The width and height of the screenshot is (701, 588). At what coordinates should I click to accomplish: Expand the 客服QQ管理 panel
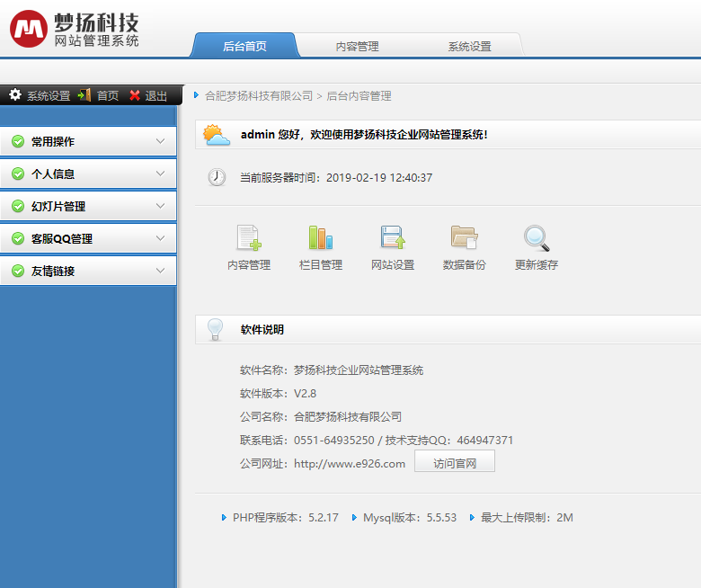(88, 238)
